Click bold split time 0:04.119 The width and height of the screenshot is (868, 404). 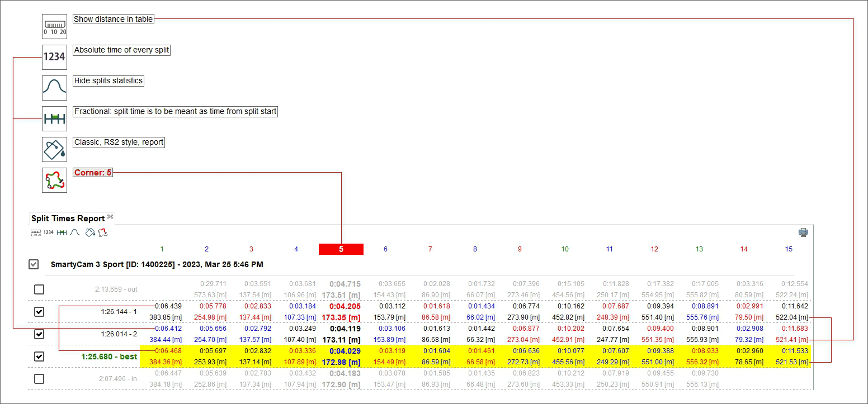(x=345, y=329)
